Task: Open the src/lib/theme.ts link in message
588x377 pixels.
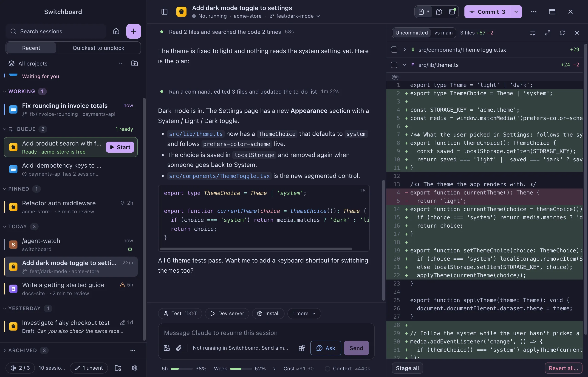Action: pyautogui.click(x=196, y=134)
